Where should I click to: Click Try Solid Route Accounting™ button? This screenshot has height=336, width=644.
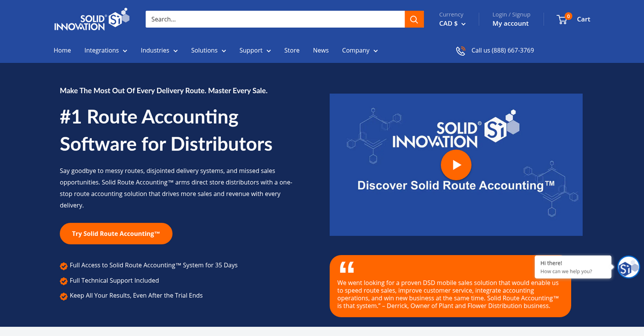tap(116, 234)
